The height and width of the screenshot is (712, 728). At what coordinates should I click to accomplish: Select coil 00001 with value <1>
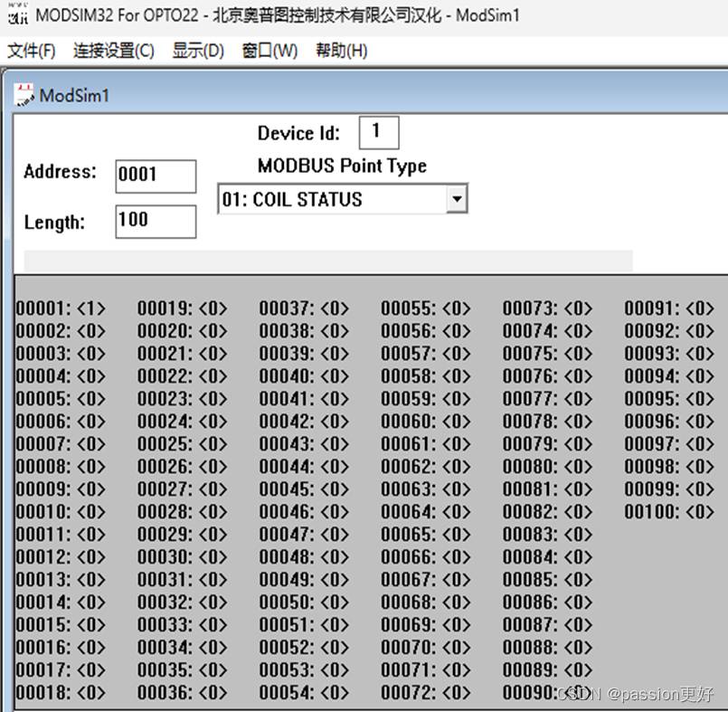61,309
